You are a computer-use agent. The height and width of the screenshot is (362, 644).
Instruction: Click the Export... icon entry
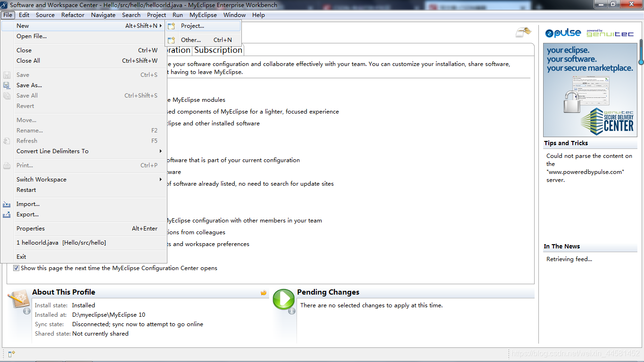[83, 214]
